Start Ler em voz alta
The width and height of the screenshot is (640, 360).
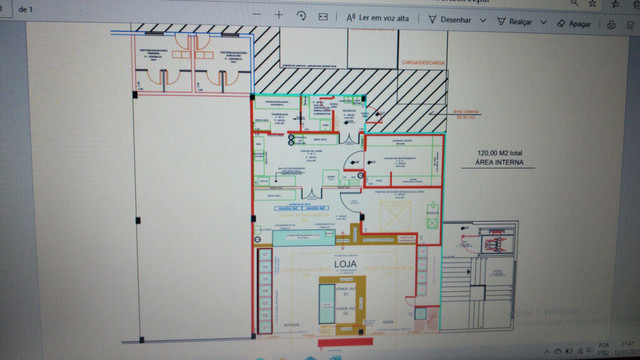point(378,18)
